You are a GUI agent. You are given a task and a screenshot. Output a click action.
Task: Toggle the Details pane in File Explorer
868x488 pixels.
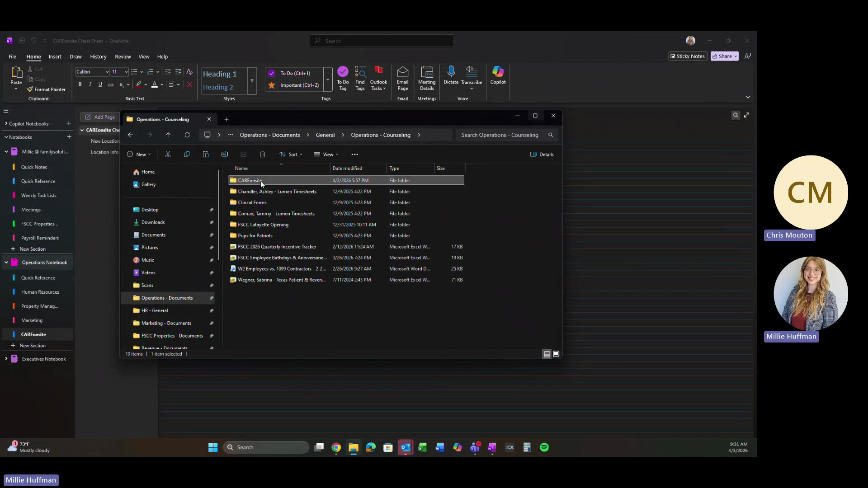pyautogui.click(x=542, y=155)
